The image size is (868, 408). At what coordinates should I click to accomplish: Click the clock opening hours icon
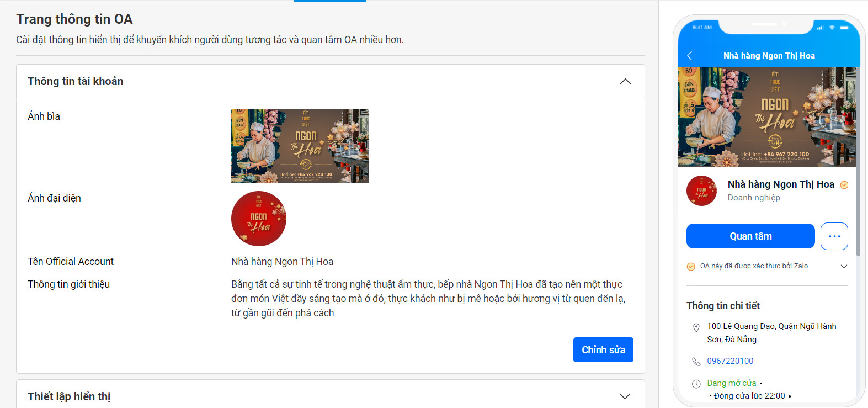(696, 384)
